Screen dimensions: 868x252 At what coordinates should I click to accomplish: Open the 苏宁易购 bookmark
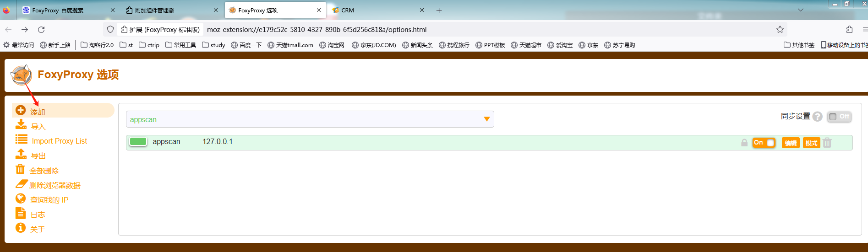point(619,45)
